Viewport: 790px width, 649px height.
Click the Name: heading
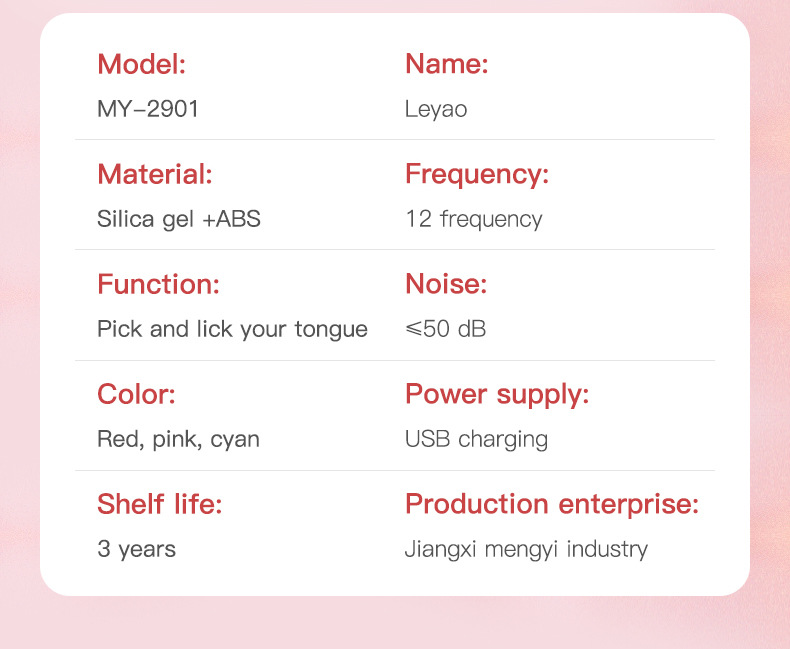tap(446, 65)
